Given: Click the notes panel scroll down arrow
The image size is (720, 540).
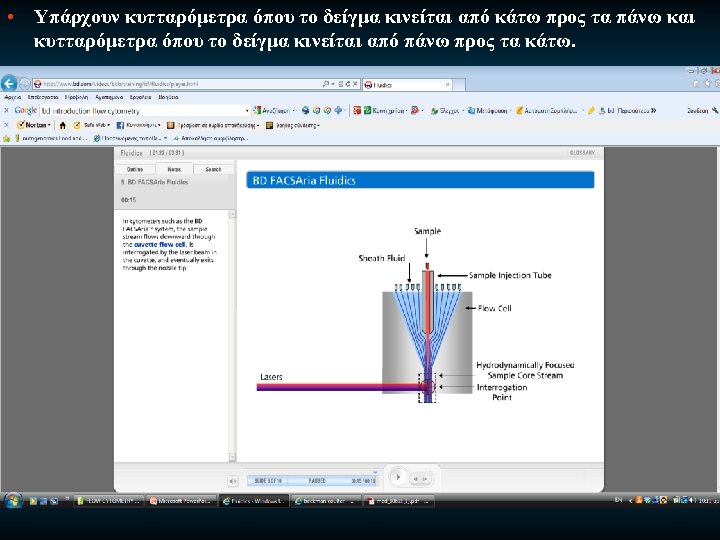Looking at the screenshot, I should [232, 457].
